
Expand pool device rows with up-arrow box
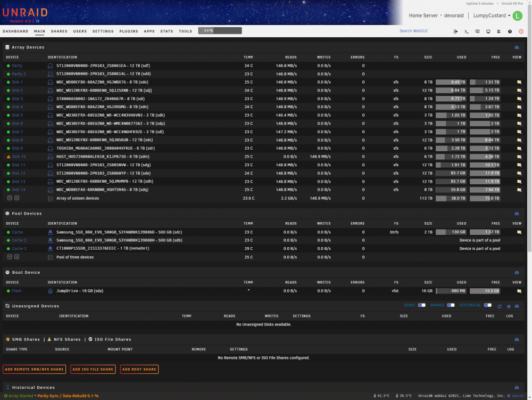tap(16, 257)
